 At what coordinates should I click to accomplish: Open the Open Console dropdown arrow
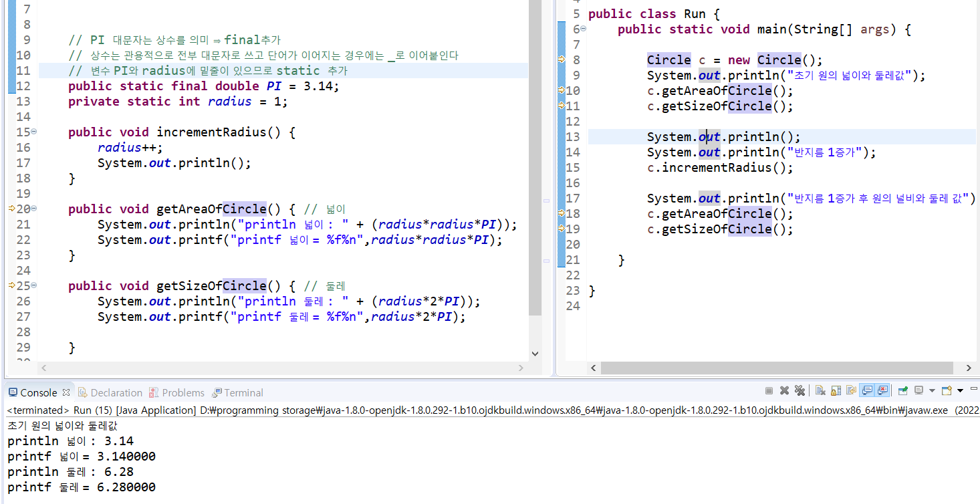click(960, 391)
